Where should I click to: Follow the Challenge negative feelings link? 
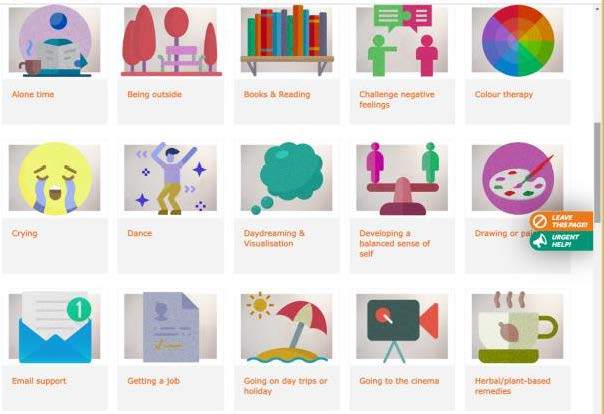pos(397,99)
